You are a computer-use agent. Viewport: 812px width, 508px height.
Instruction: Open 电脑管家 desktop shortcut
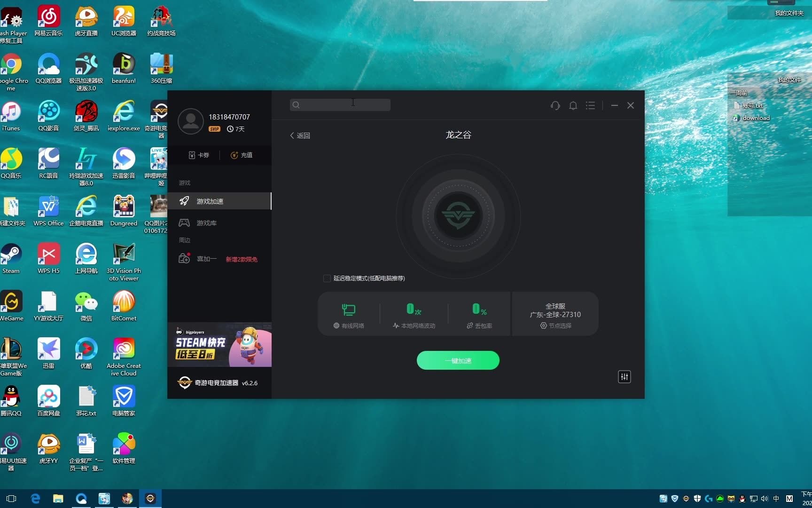click(124, 401)
